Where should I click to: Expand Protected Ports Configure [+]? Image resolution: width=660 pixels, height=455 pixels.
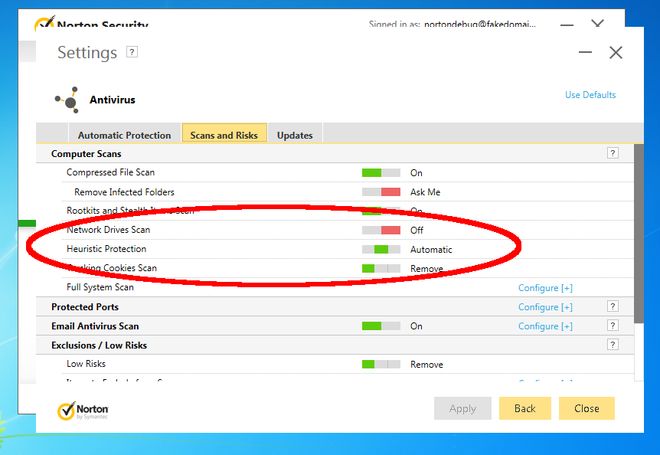pos(545,307)
